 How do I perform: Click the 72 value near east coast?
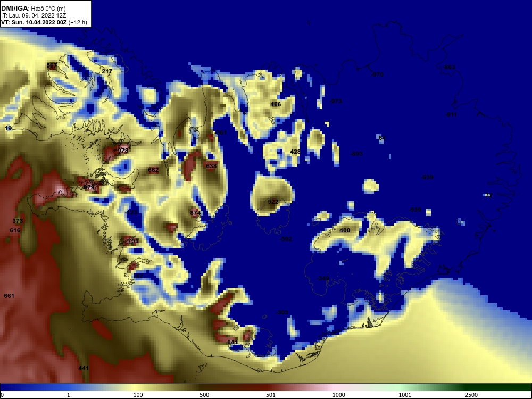[x=488, y=195]
